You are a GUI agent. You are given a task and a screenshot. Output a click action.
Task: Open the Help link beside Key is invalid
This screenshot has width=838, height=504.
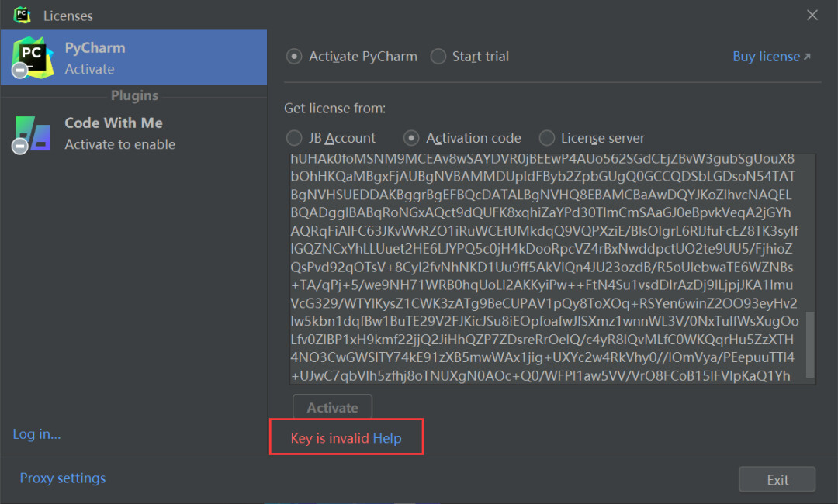[x=387, y=438]
